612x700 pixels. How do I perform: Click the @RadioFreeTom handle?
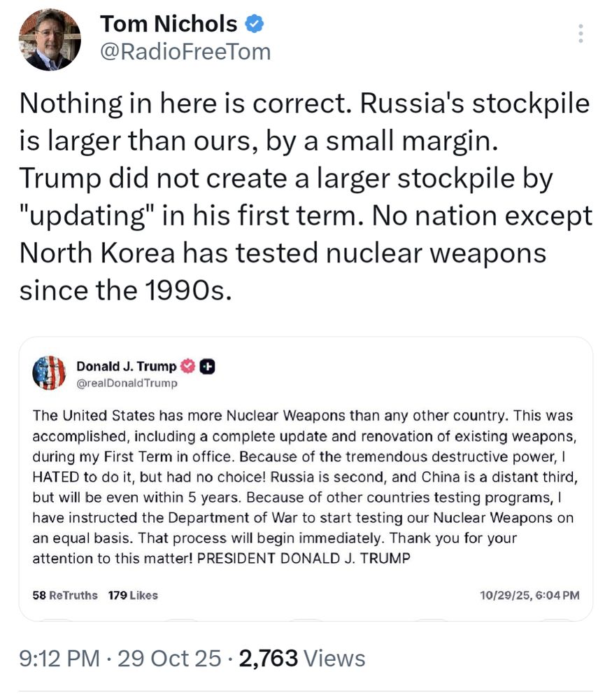tap(185, 52)
